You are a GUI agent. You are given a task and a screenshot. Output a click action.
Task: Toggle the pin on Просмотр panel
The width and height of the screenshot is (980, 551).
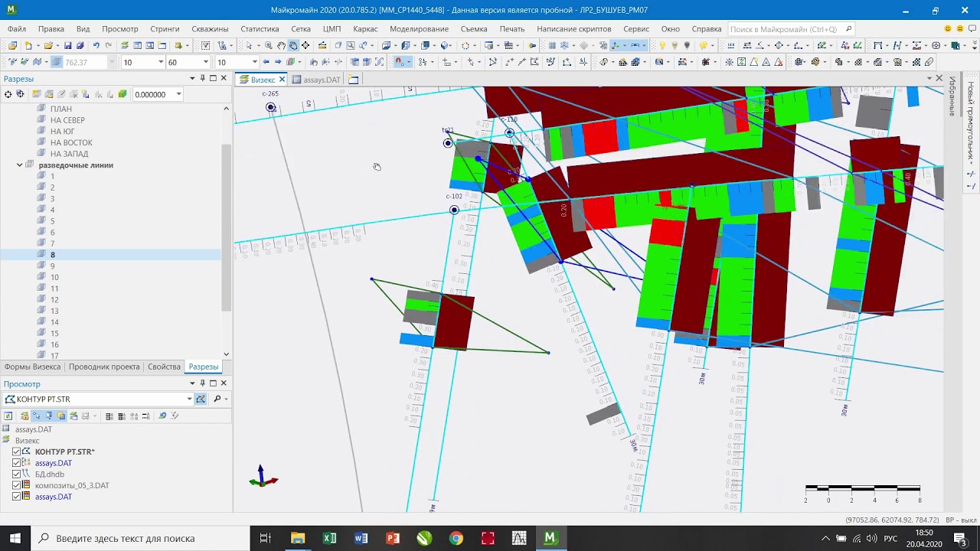(x=202, y=383)
